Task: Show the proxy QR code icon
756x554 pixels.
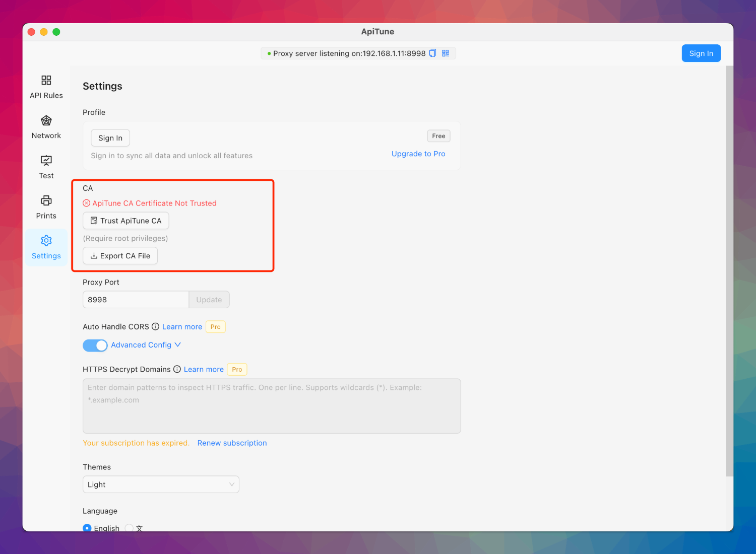Action: click(446, 53)
